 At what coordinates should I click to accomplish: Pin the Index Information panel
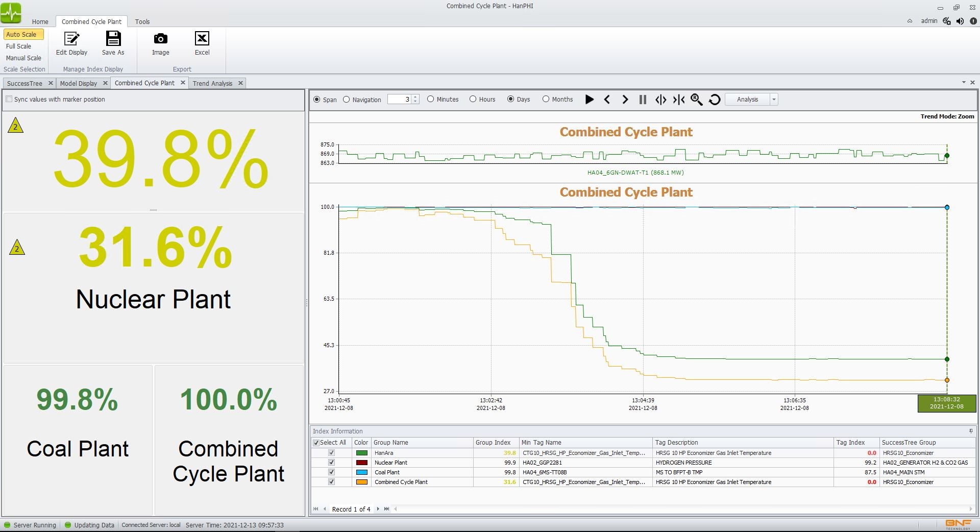971,431
